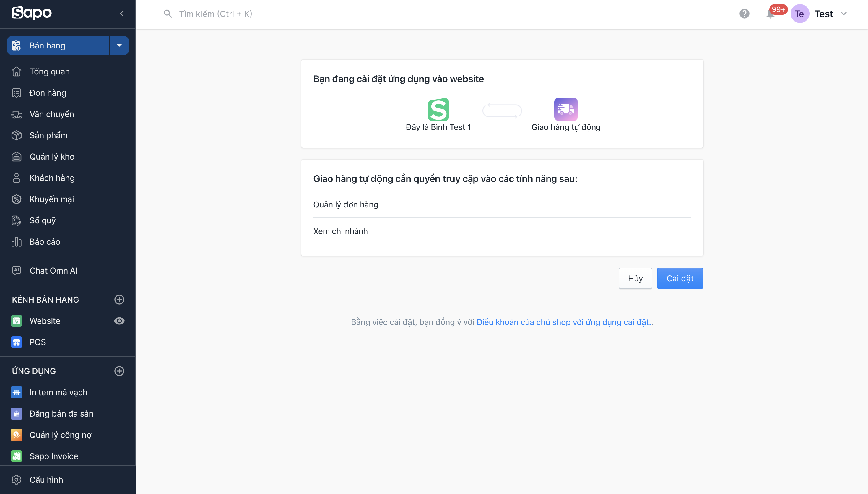Open the Test account dropdown menu
This screenshot has height=494, width=868.
[x=843, y=14]
